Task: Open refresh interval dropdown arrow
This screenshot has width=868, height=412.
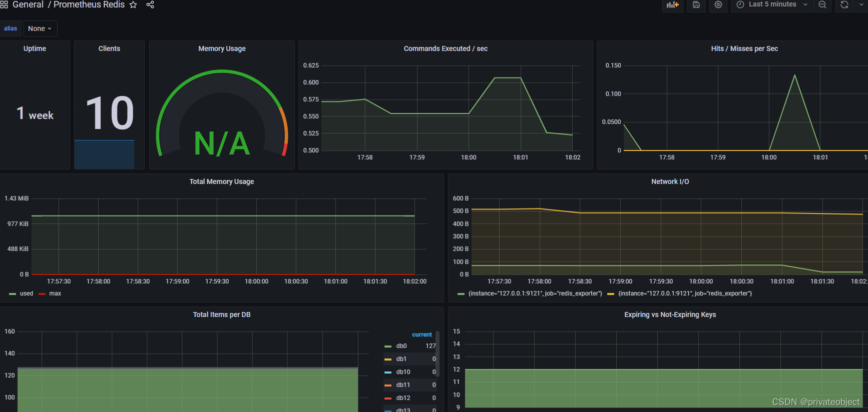Action: click(861, 4)
